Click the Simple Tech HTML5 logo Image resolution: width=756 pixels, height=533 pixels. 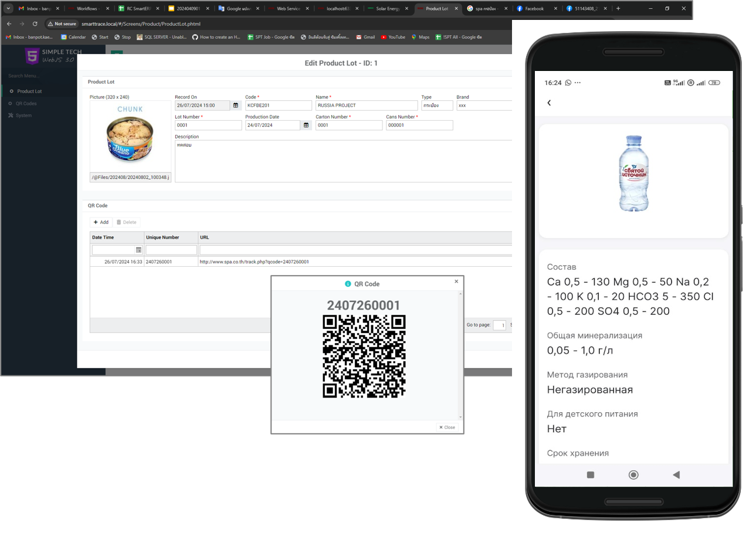click(32, 56)
